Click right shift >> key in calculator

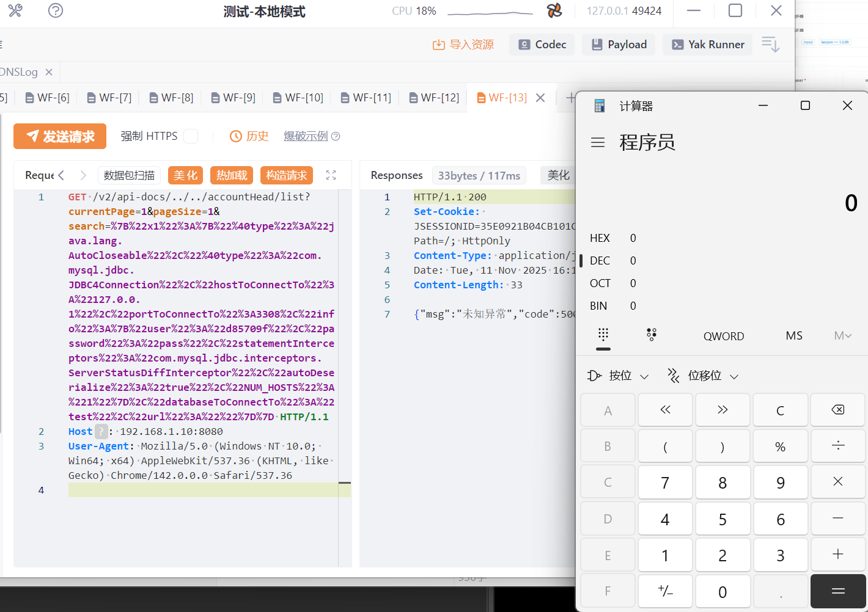click(x=723, y=410)
